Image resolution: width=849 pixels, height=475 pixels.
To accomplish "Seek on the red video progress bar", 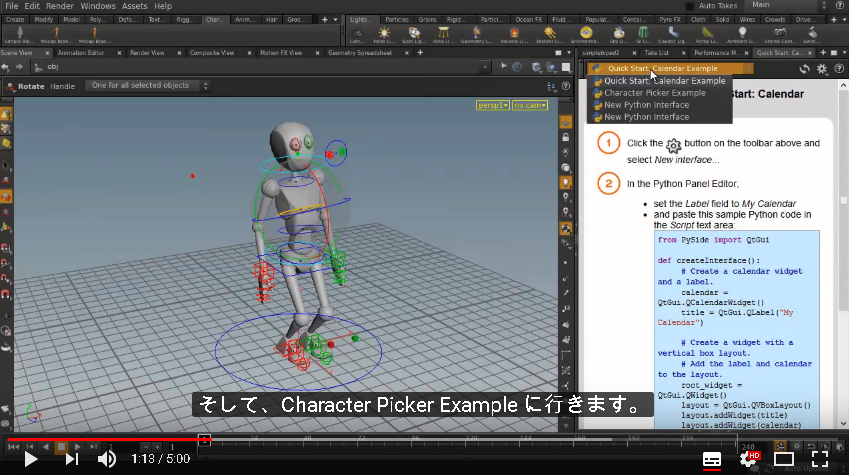I will point(106,439).
